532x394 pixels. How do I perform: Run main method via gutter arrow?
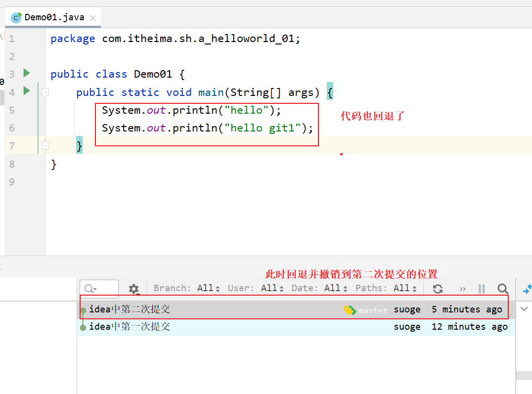(x=27, y=91)
